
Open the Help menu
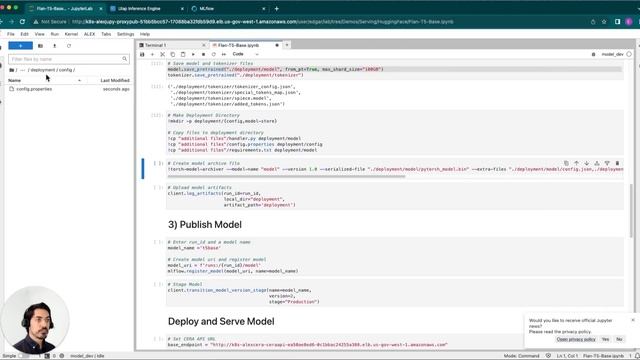pyautogui.click(x=145, y=34)
